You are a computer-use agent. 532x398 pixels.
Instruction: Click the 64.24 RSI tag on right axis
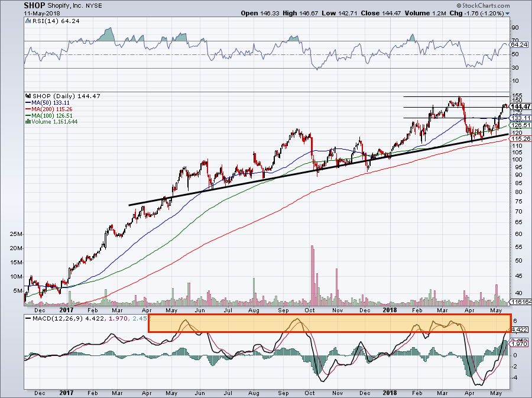click(x=519, y=45)
